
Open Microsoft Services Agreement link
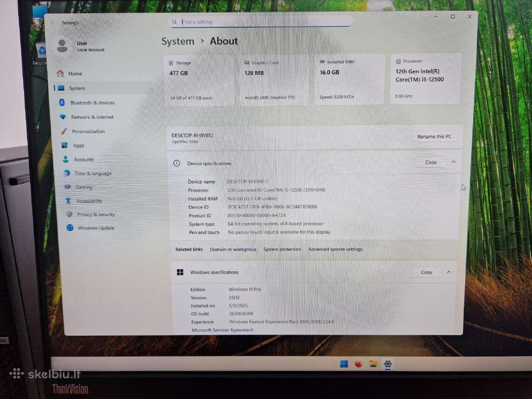pyautogui.click(x=223, y=330)
